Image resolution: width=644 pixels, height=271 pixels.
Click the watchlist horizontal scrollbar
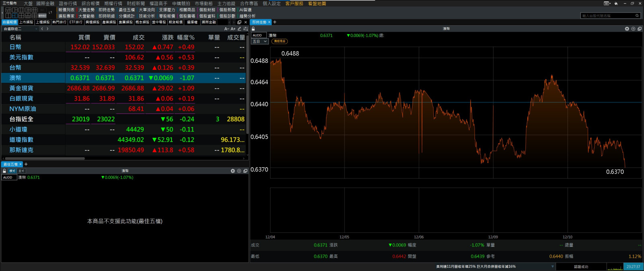(44, 158)
